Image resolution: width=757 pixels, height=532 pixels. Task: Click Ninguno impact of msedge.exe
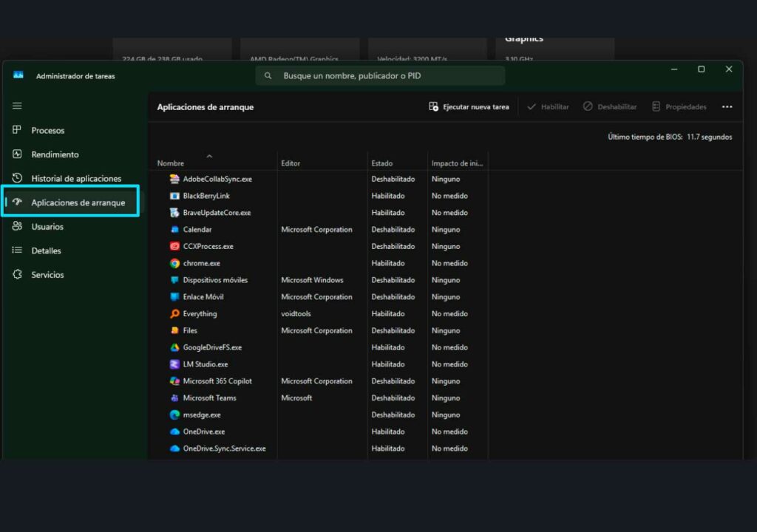pos(446,415)
